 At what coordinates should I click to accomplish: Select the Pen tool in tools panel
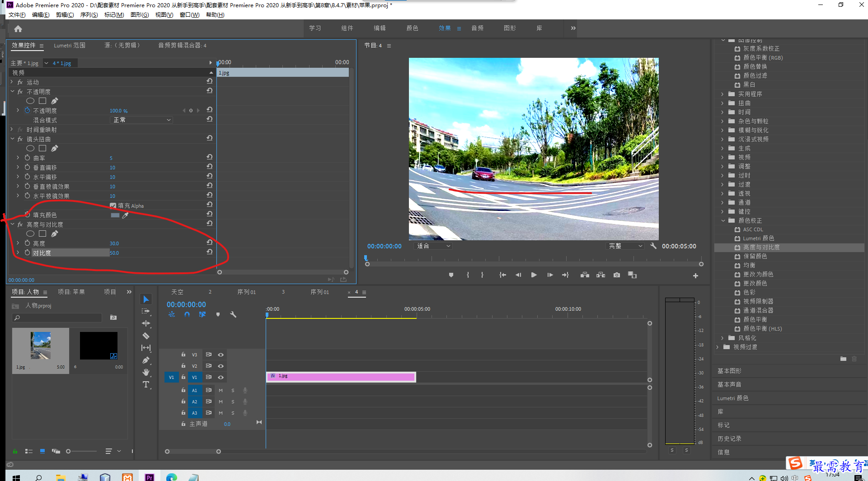click(x=146, y=360)
